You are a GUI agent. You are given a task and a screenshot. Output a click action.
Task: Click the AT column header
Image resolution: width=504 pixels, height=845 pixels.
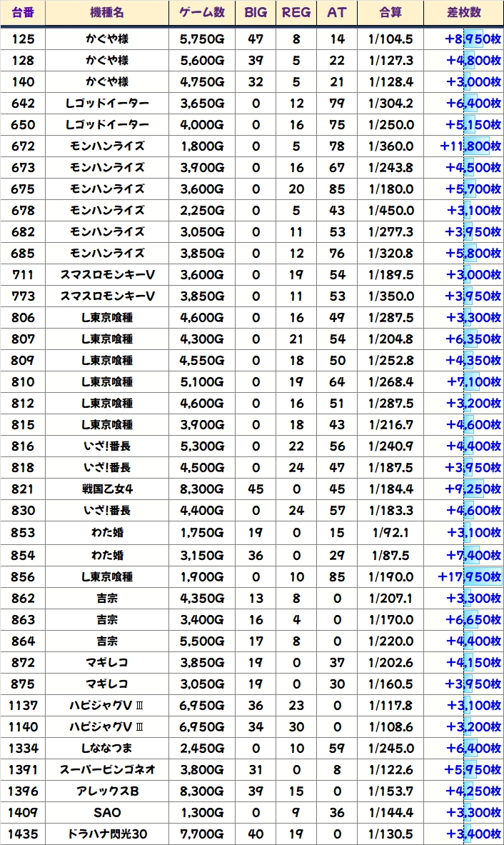point(337,12)
